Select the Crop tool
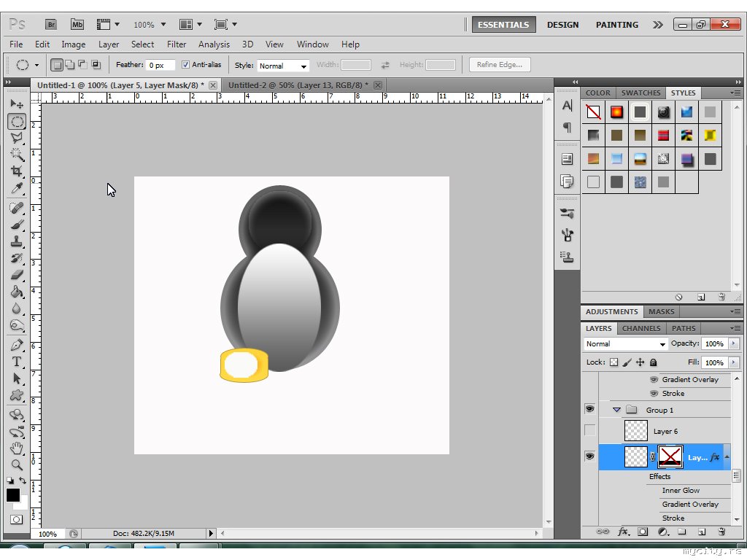 pyautogui.click(x=17, y=171)
